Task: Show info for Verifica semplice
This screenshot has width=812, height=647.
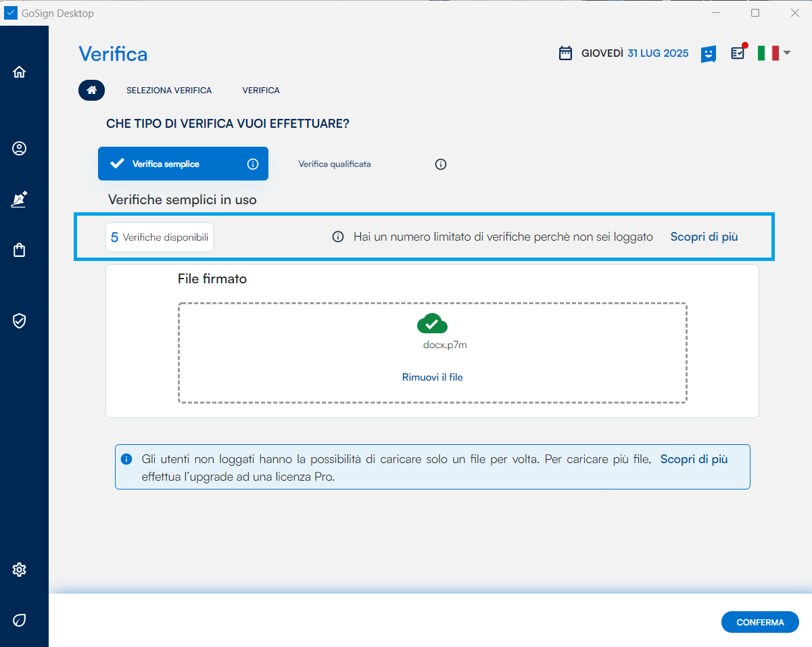Action: 253,164
